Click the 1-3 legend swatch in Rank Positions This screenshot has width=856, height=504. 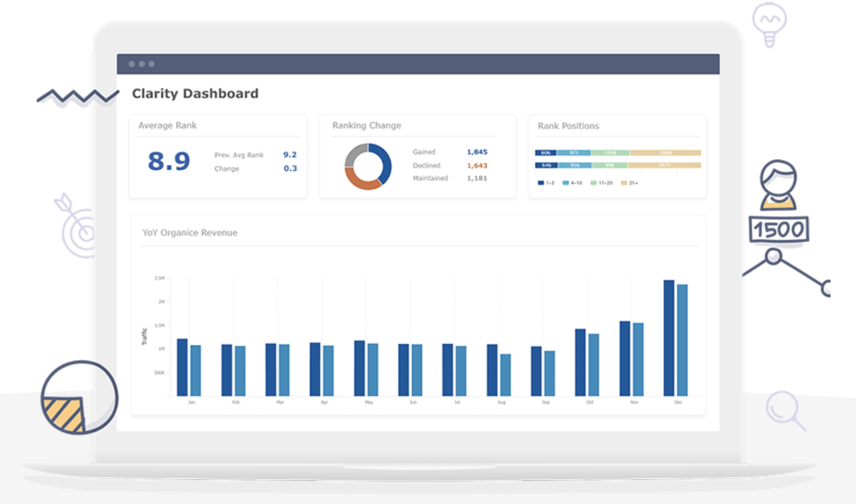(540, 183)
